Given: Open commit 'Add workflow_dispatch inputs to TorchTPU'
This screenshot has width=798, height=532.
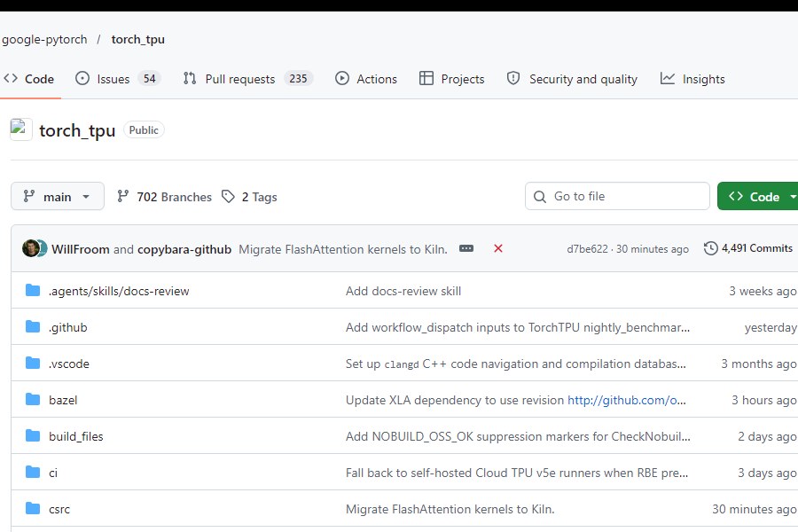Looking at the screenshot, I should pyautogui.click(x=518, y=327).
